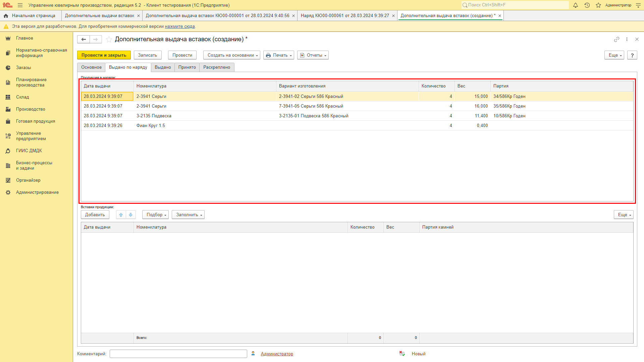This screenshot has height=362, width=644.
Task: Open the 1C main menu hamburger icon
Action: [x=20, y=5]
